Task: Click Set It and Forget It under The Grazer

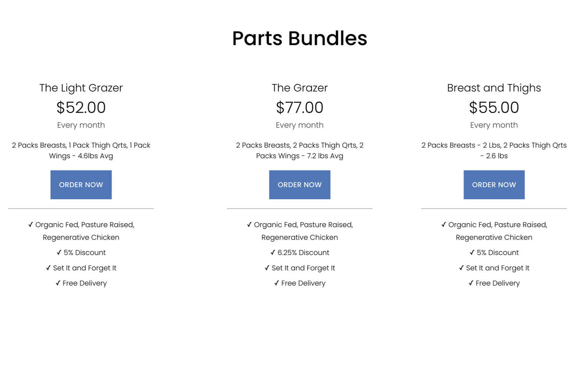Action: (300, 268)
